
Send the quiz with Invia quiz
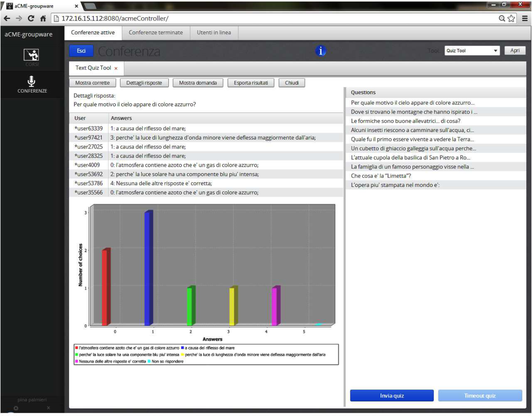pyautogui.click(x=392, y=395)
